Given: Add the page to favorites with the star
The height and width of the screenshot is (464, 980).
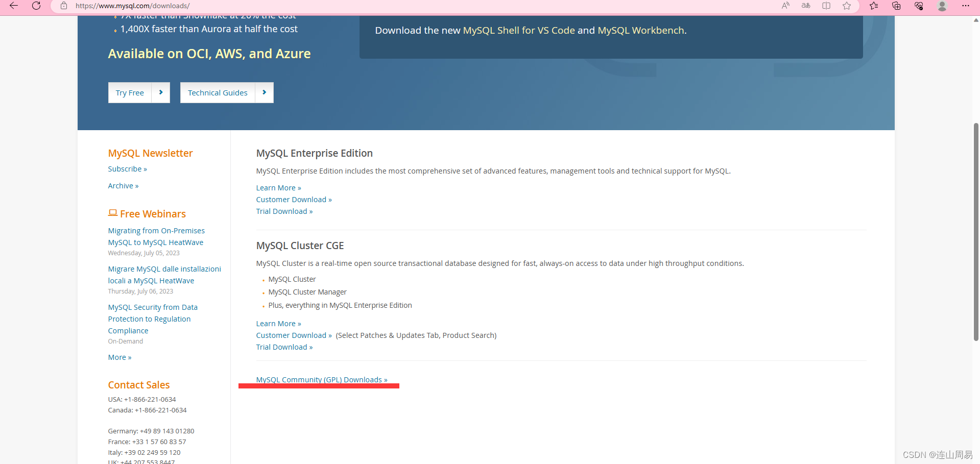Looking at the screenshot, I should click(x=847, y=6).
